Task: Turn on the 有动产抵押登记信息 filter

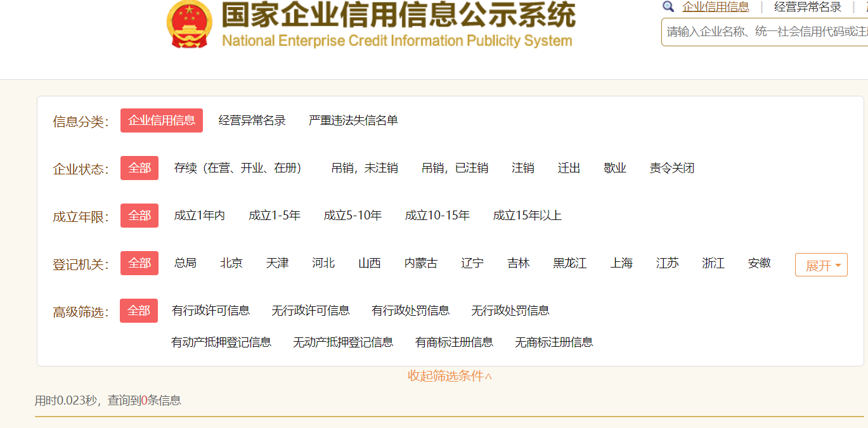Action: pos(221,342)
